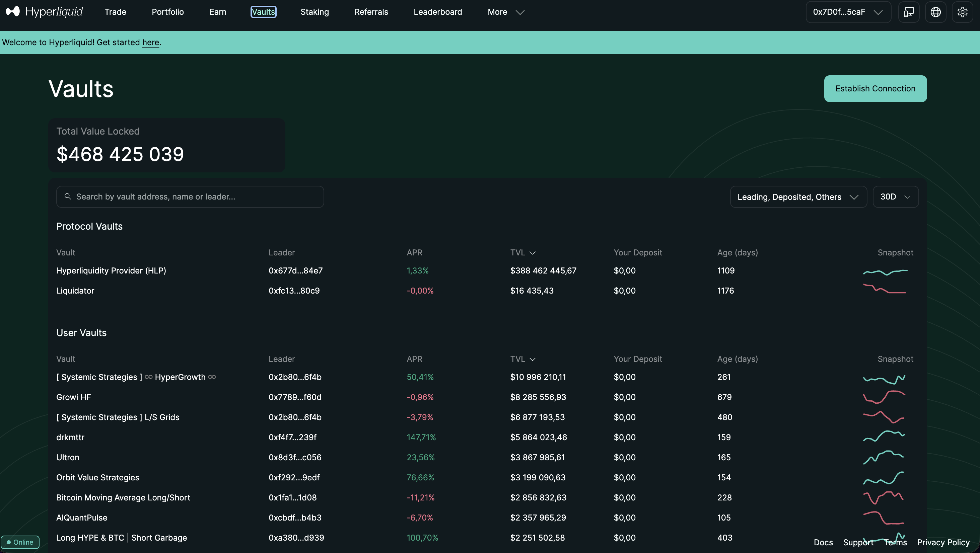Open the Earn tab

(218, 12)
